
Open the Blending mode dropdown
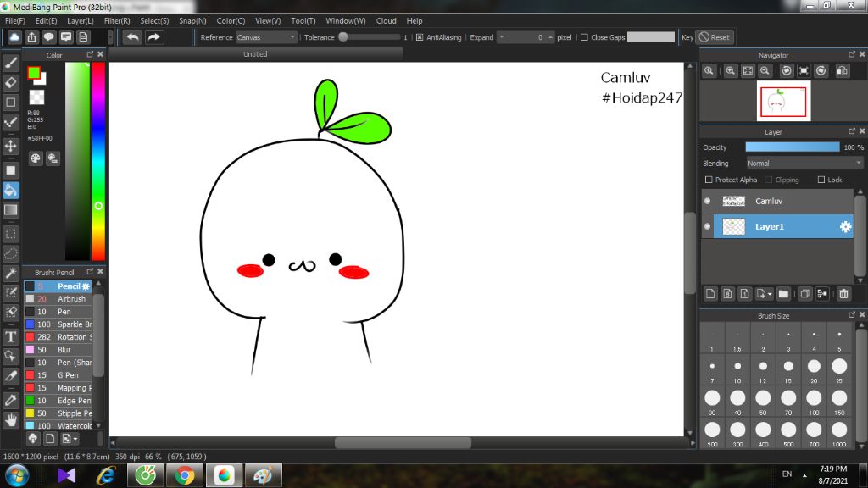(804, 164)
